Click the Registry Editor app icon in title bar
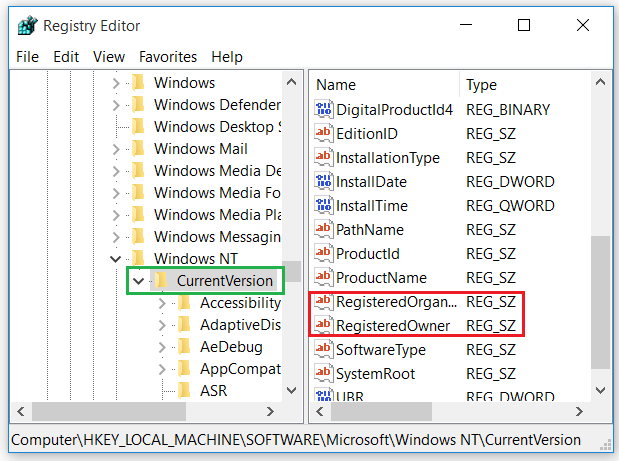Screen dimensions: 619x461 [x=27, y=26]
